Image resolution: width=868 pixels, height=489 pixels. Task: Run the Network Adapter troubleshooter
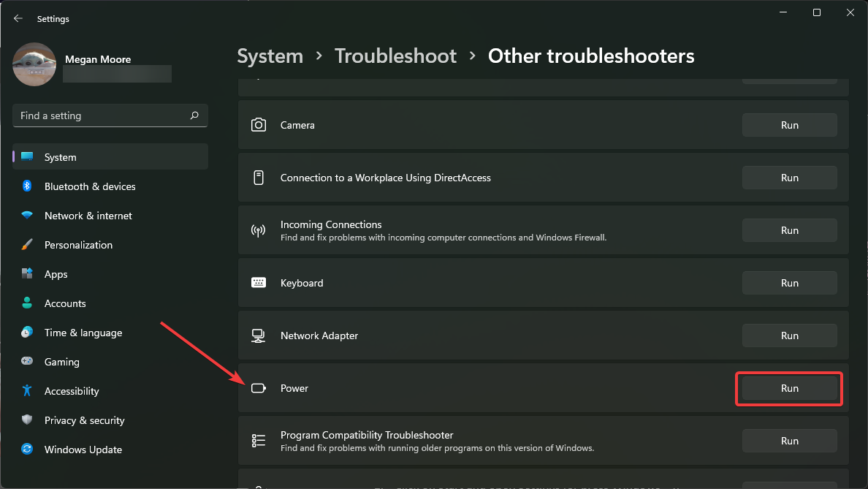(789, 336)
